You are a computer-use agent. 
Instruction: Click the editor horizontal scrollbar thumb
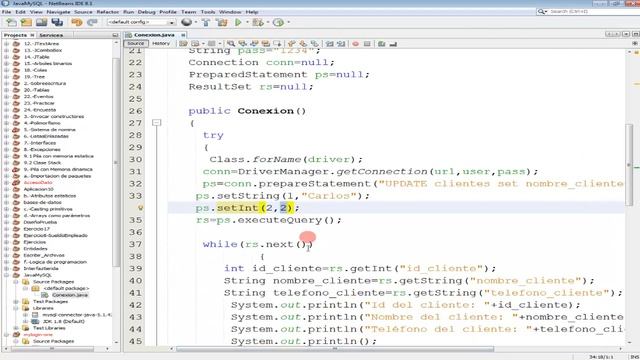tap(335, 349)
